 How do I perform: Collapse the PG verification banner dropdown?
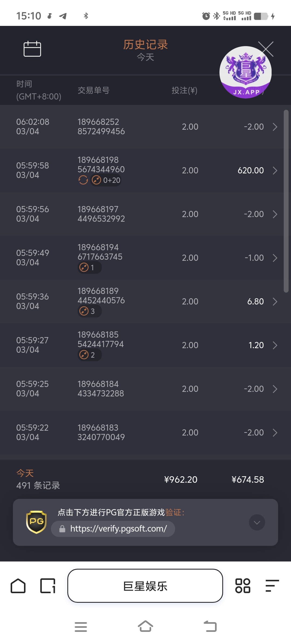257,522
